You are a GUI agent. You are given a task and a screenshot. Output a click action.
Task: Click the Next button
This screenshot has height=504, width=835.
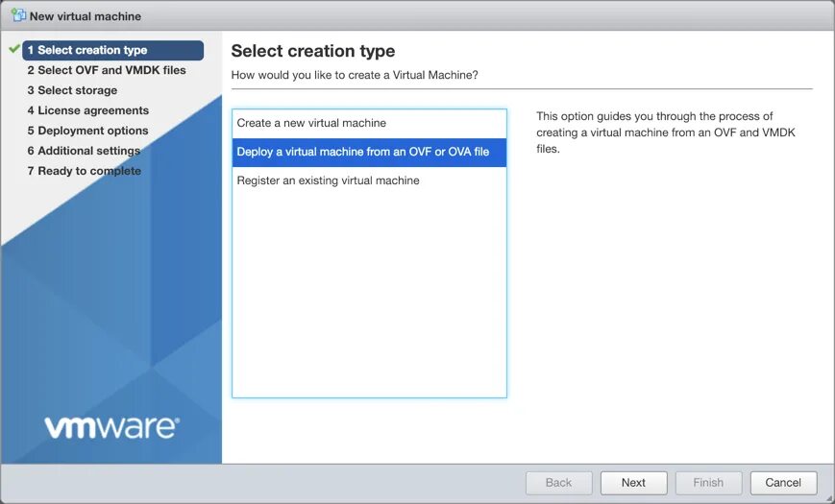[634, 483]
